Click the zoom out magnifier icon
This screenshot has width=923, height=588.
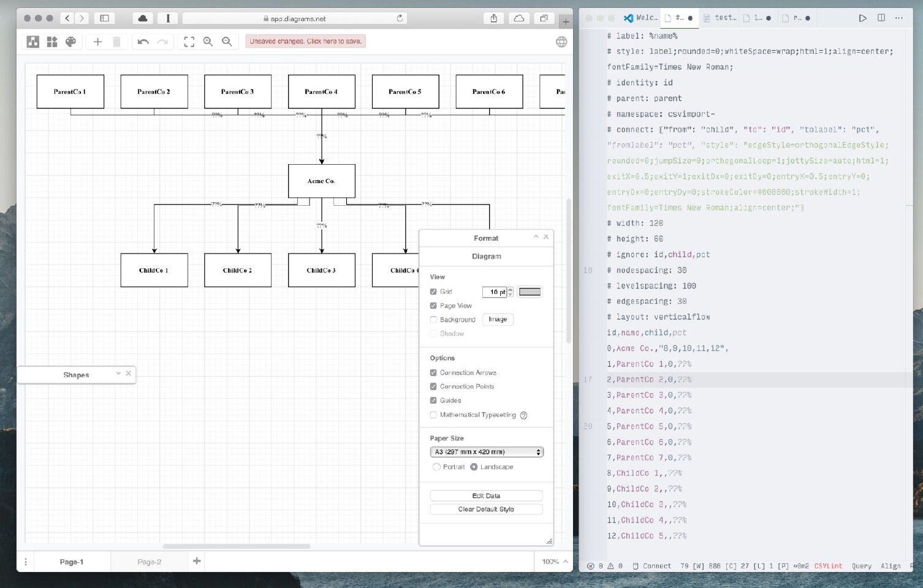click(227, 42)
